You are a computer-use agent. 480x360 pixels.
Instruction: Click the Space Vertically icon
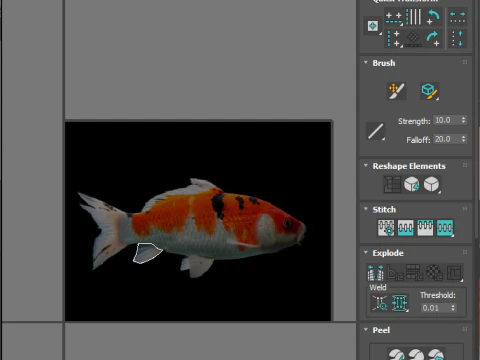coord(457,38)
